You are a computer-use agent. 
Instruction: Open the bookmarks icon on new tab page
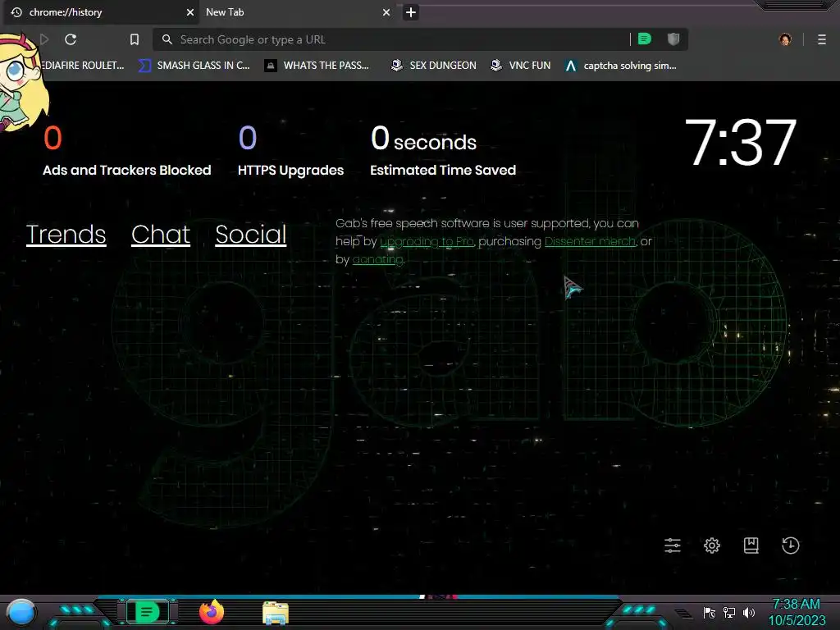(751, 546)
